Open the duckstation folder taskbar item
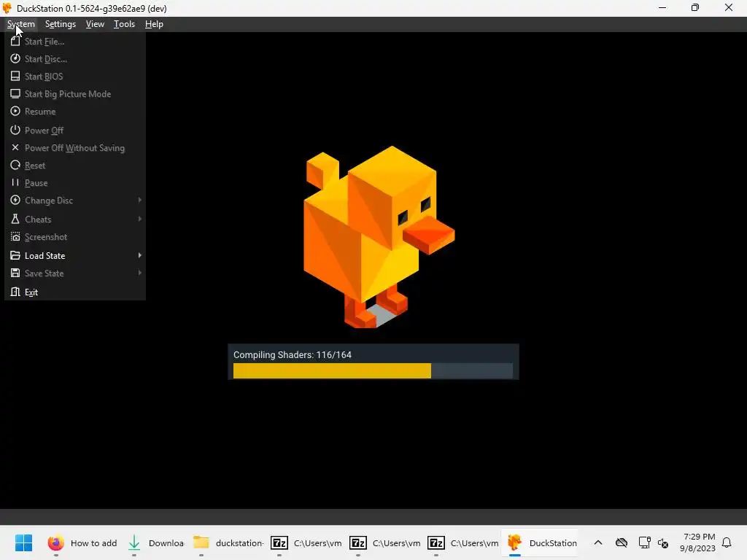 (228, 542)
